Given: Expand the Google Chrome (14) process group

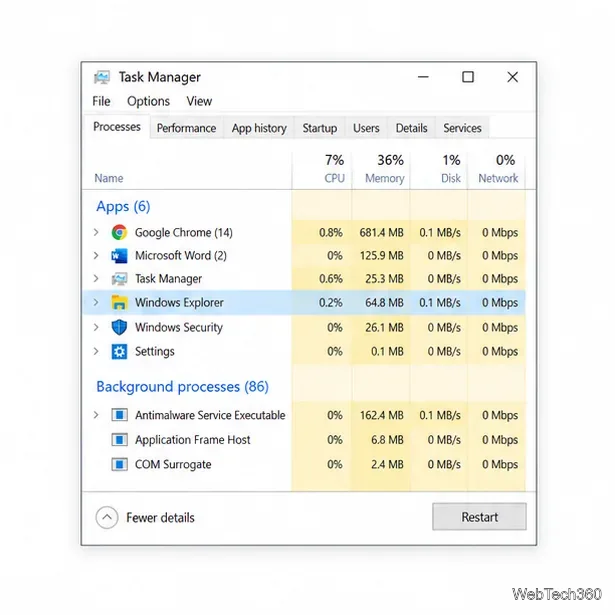Looking at the screenshot, I should tap(96, 232).
